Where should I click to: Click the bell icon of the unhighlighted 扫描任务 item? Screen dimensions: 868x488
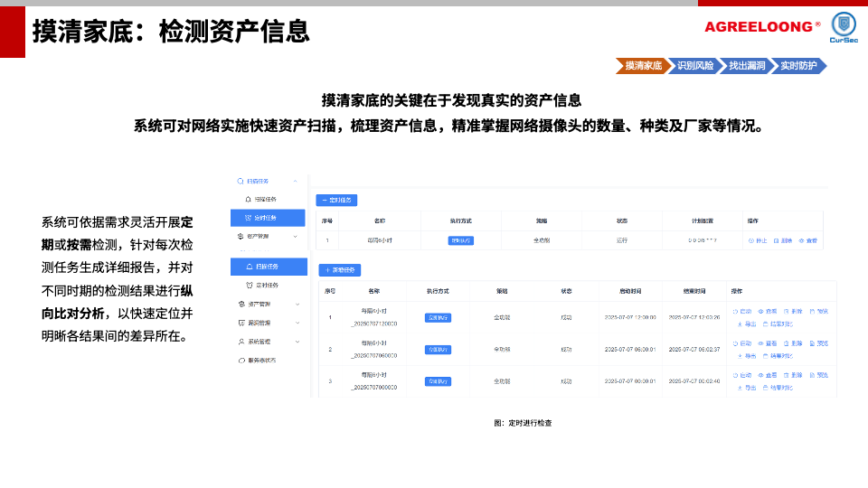[248, 199]
